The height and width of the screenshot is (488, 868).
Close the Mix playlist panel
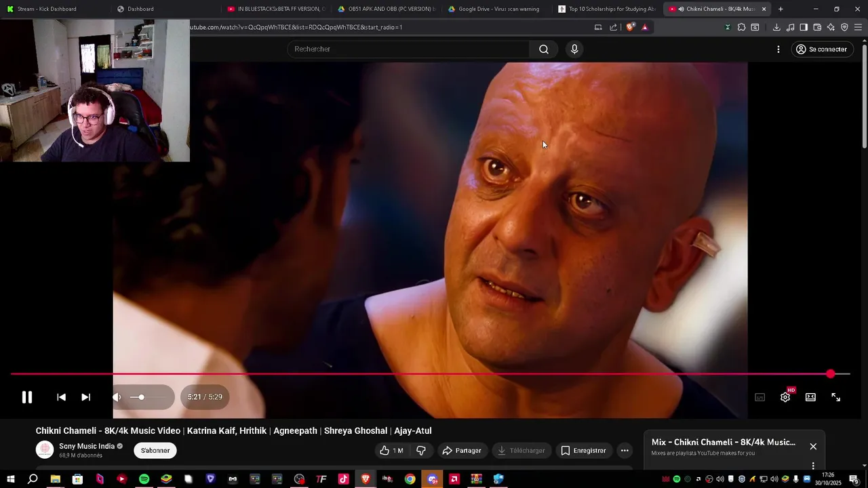[813, 447]
